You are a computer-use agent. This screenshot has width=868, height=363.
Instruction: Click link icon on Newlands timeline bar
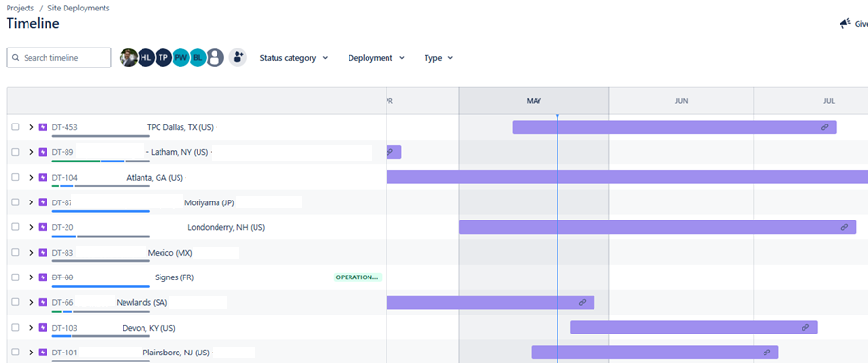(x=582, y=302)
